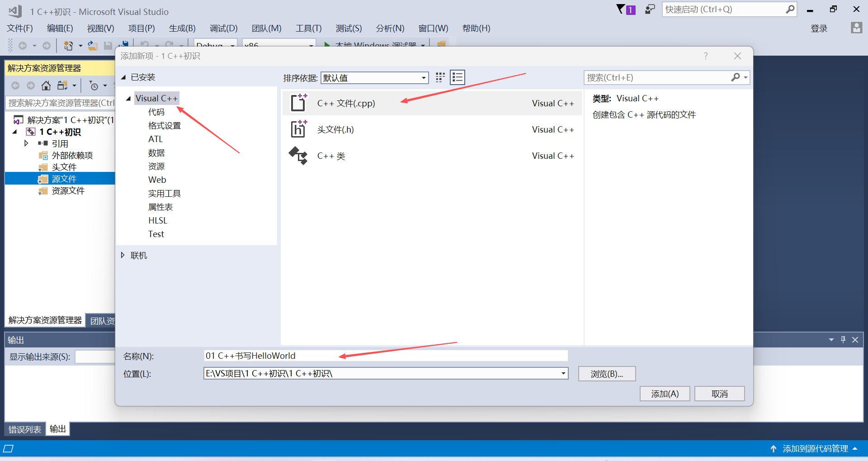Image resolution: width=868 pixels, height=461 pixels.
Task: Select the 资源文件 folder in Solution Explorer
Action: click(68, 190)
